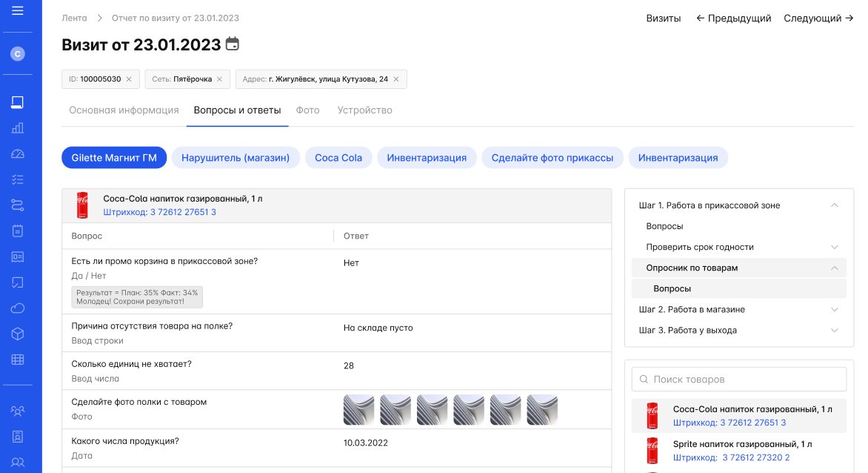The height and width of the screenshot is (473, 868).
Task: Click the answer 'На складе пусто'
Action: pos(378,328)
